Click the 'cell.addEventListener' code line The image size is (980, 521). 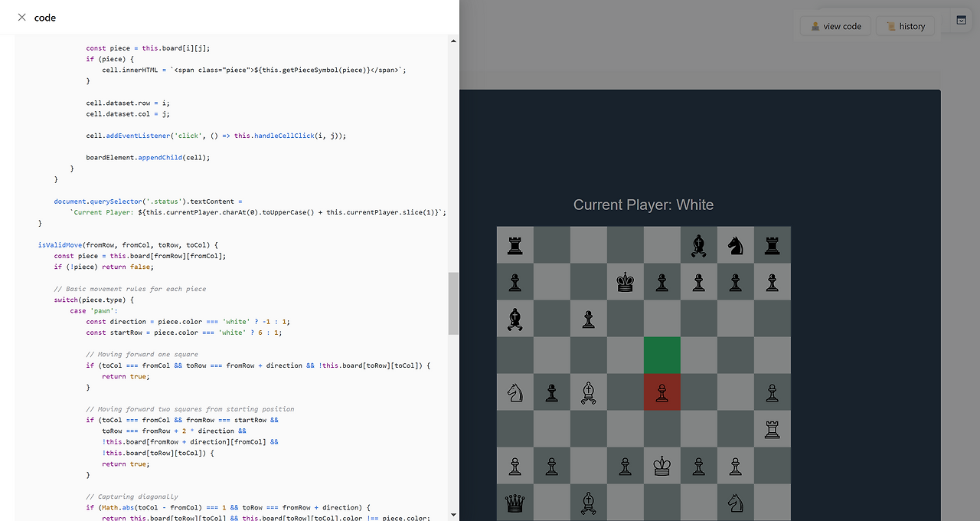[216, 136]
